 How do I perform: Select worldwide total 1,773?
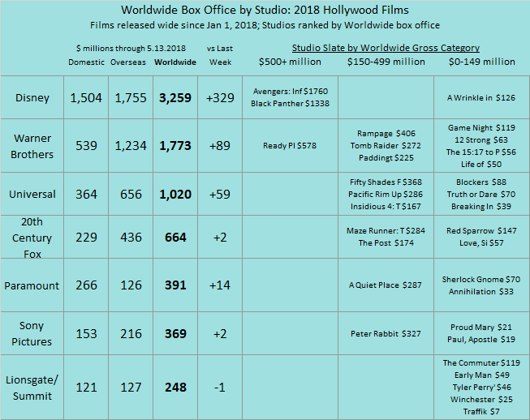[175, 146]
